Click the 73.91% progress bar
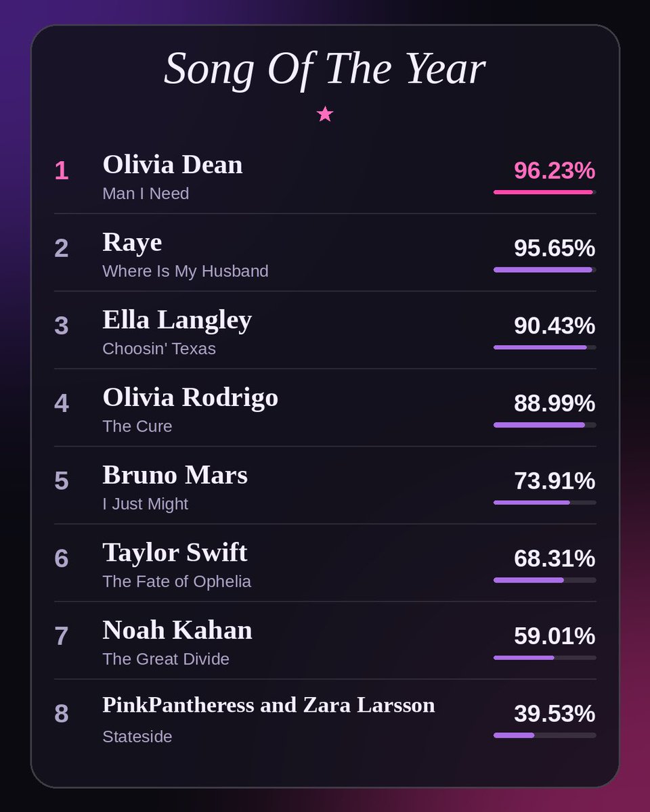The height and width of the screenshot is (812, 650). [x=545, y=503]
